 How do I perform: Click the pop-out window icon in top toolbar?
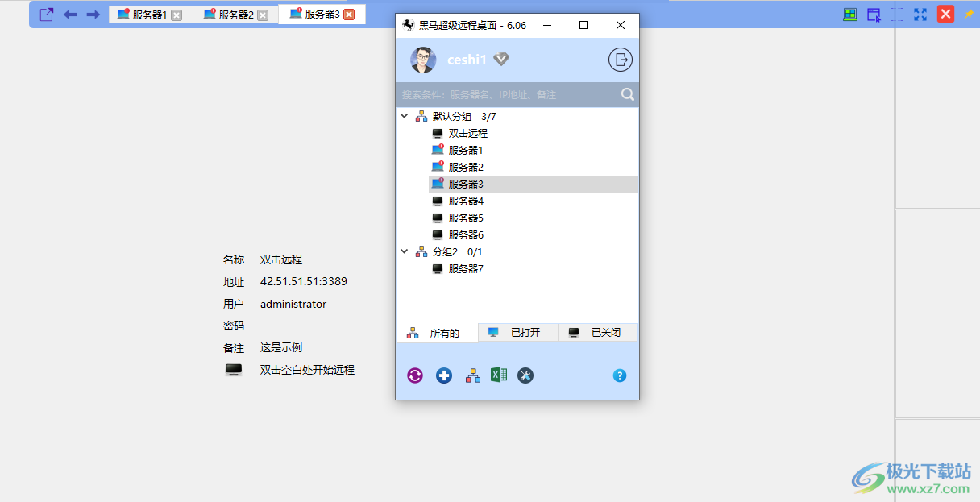click(x=47, y=15)
